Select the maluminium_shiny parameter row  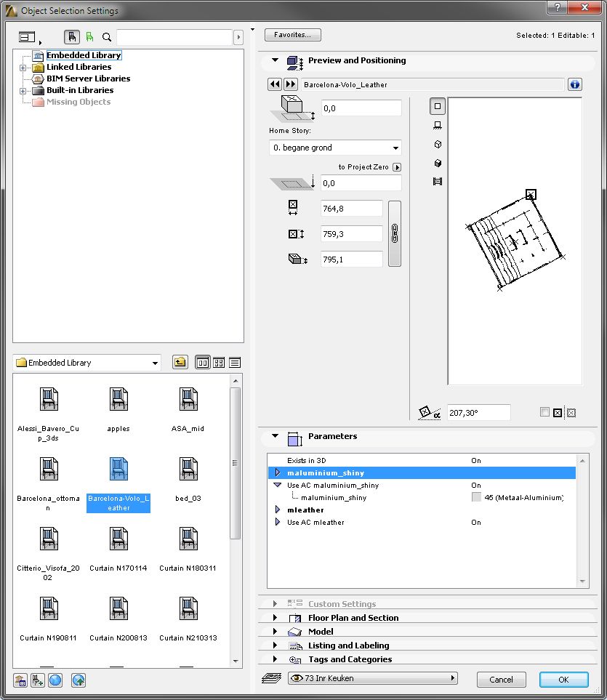[422, 472]
